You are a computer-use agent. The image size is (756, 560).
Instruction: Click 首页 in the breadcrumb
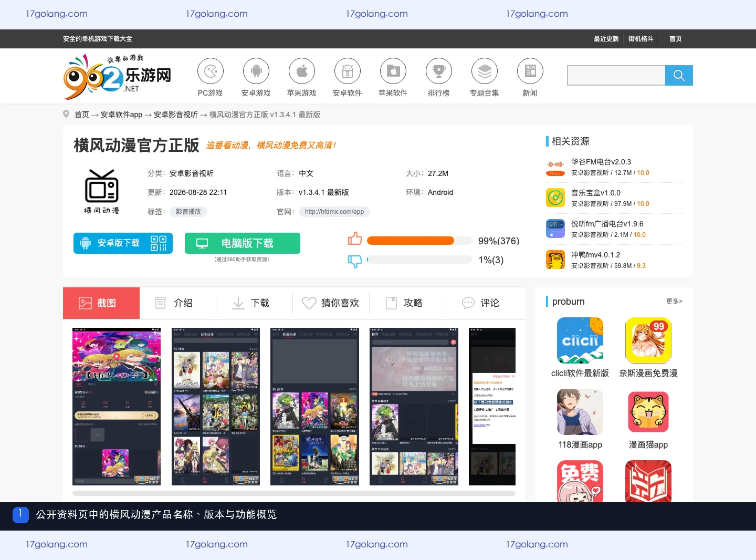pyautogui.click(x=82, y=115)
